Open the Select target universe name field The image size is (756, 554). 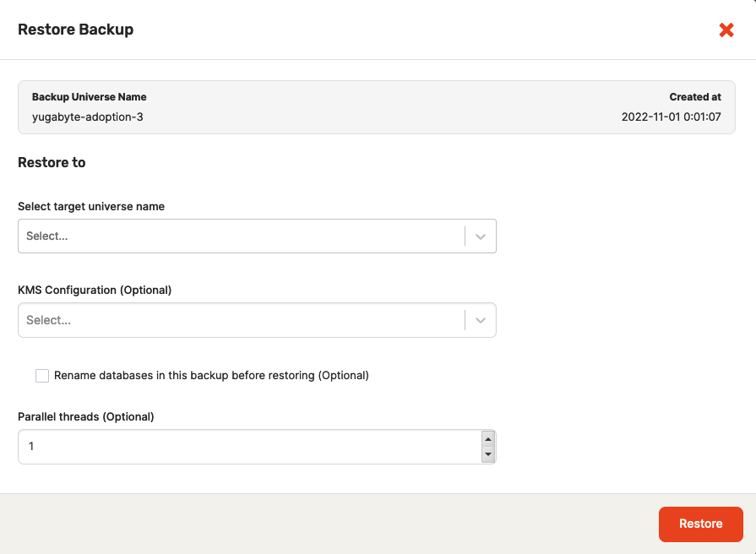click(x=241, y=236)
